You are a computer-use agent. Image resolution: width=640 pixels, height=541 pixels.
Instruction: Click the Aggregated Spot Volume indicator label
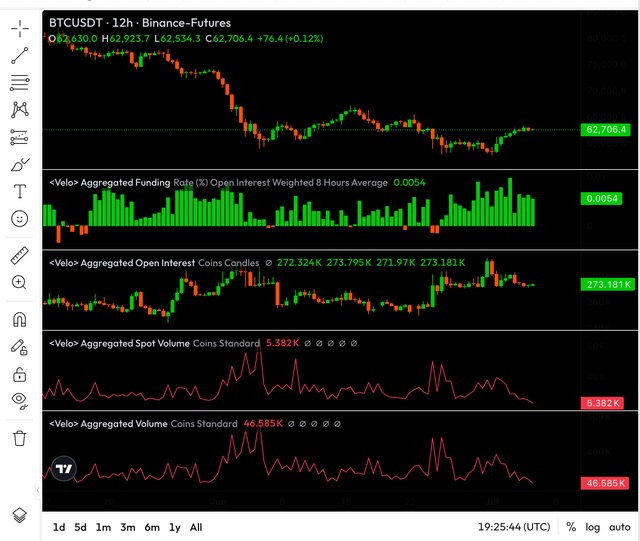pyautogui.click(x=154, y=343)
